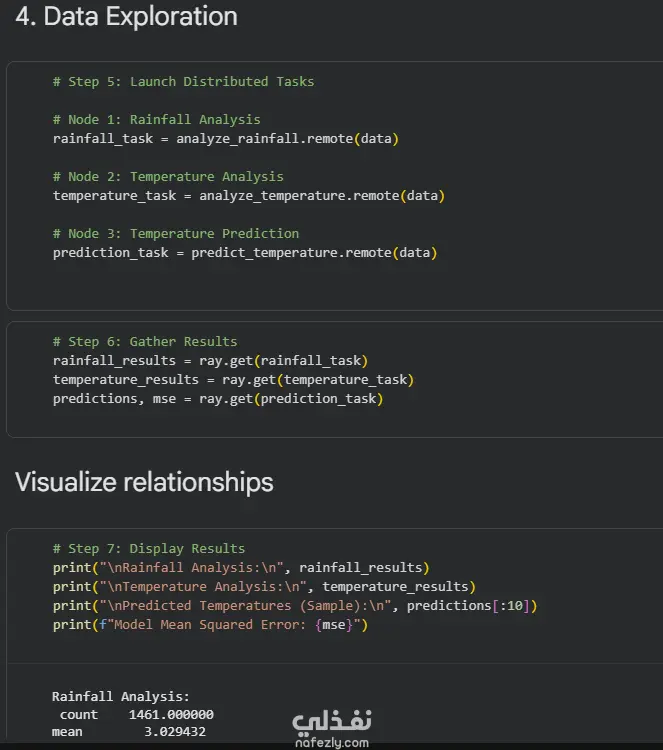Click the nafezly Arabic logo watermark
The height and width of the screenshot is (750, 663).
[332, 720]
